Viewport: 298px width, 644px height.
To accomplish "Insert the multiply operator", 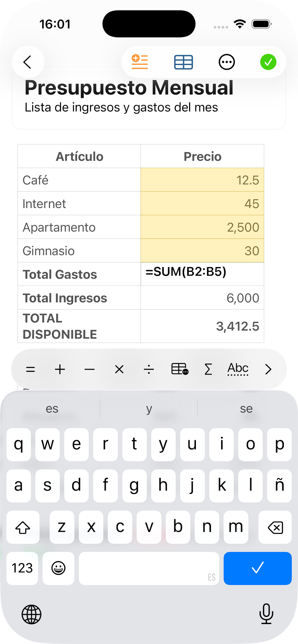I will click(x=119, y=369).
